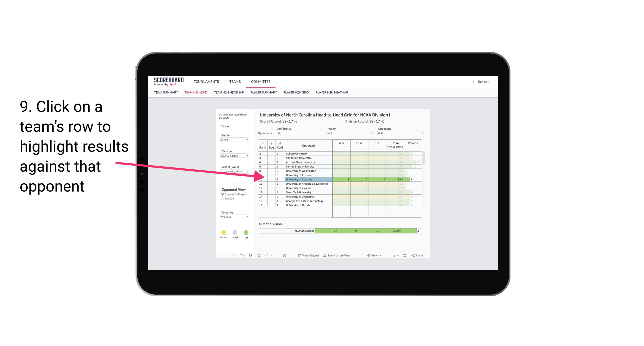Click Sign out button
Viewport: 644px width, 346px height.
tap(483, 81)
